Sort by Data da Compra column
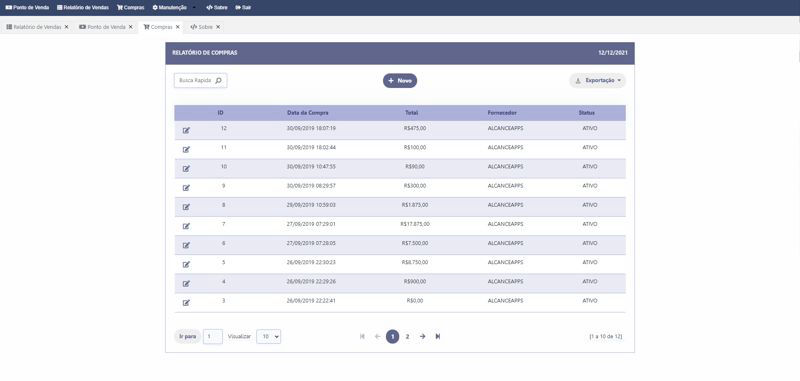The height and width of the screenshot is (381, 800). coord(308,113)
